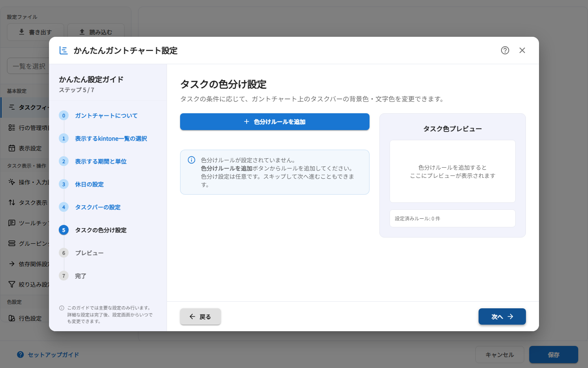Click the step 7 number circle
Image resolution: width=588 pixels, height=368 pixels.
pos(64,276)
